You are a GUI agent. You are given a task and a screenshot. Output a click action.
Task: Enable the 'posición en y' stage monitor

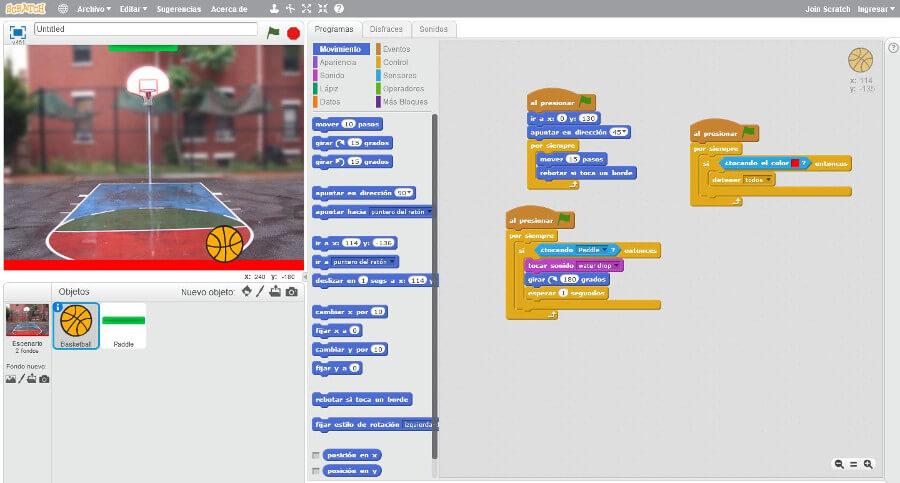316,471
